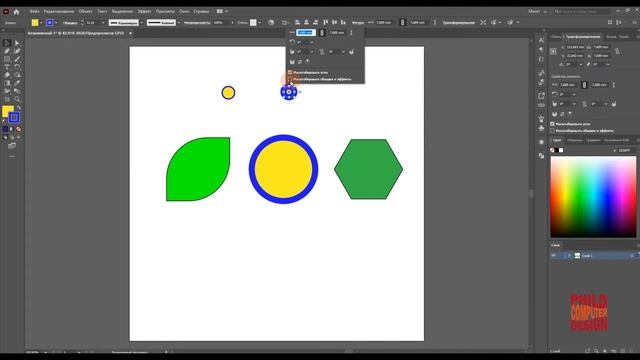The height and width of the screenshot is (360, 640).
Task: Switch to Трансформирование panel tab
Action: click(583, 37)
